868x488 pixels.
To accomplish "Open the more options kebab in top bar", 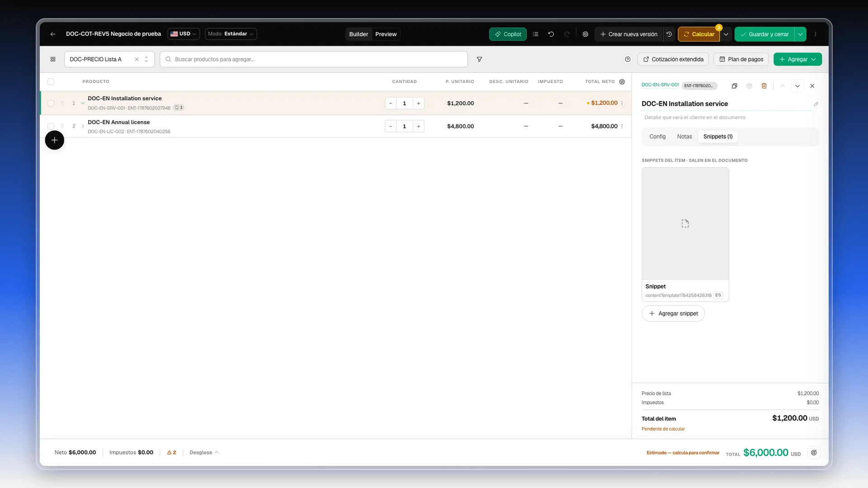I will click(816, 34).
